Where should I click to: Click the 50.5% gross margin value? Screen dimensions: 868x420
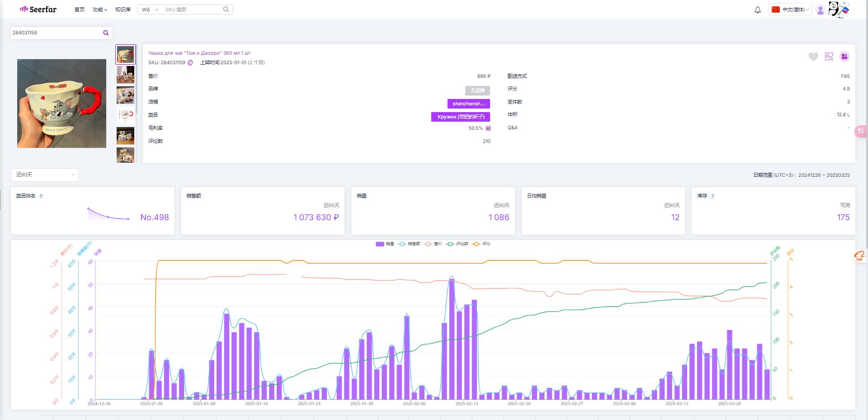click(476, 128)
